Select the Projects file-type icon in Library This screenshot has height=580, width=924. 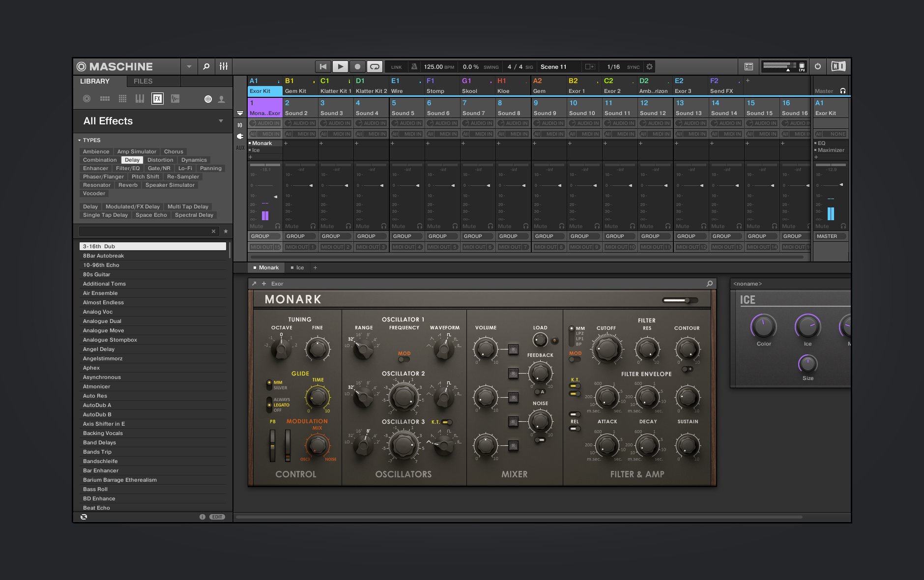click(87, 99)
